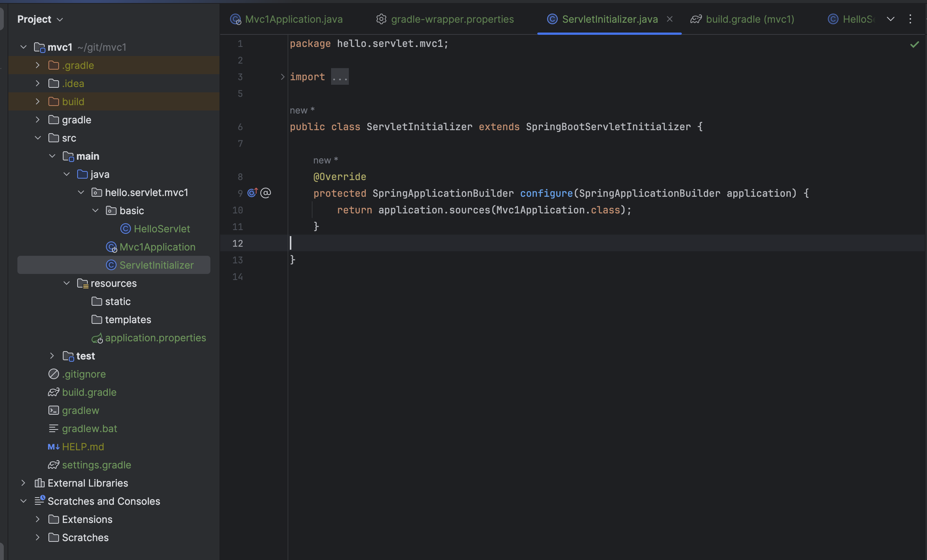927x560 pixels.
Task: Expand the .gradle folder
Action: (x=37, y=65)
